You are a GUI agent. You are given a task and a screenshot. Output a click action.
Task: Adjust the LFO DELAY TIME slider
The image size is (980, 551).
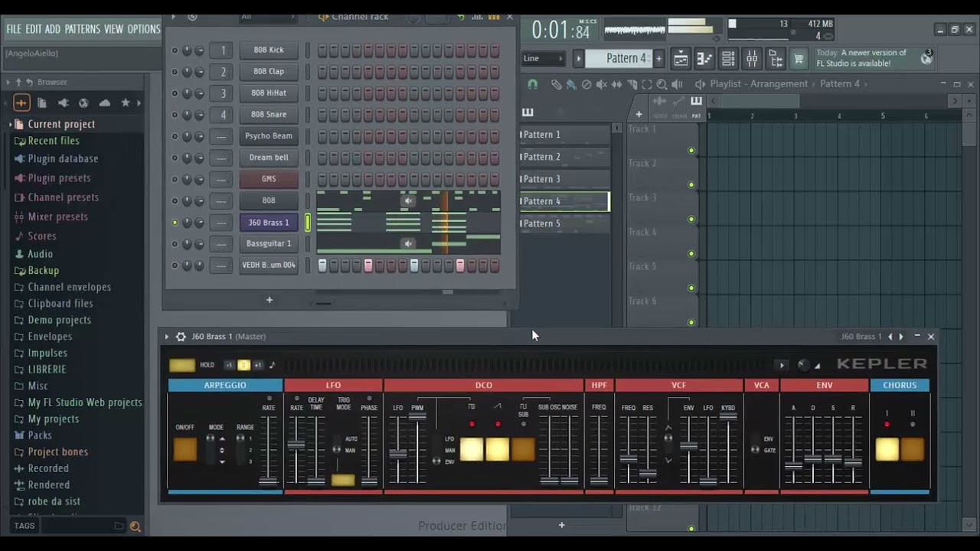click(x=316, y=450)
